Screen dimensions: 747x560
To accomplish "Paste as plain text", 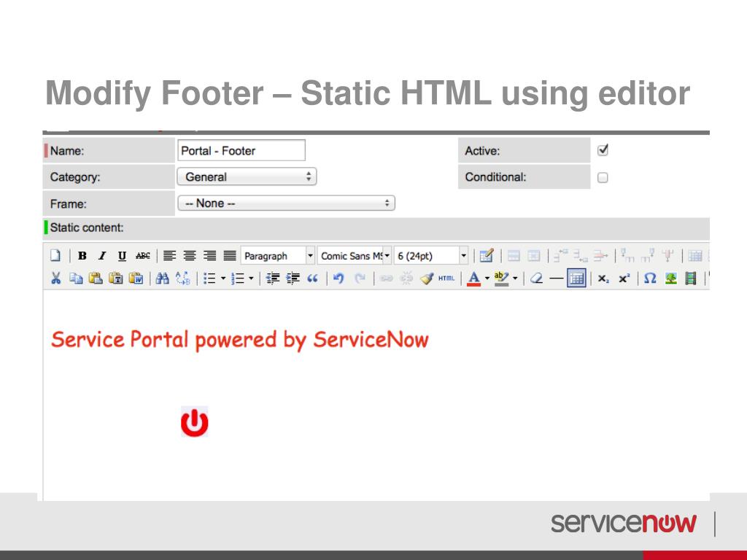I will coord(116,278).
